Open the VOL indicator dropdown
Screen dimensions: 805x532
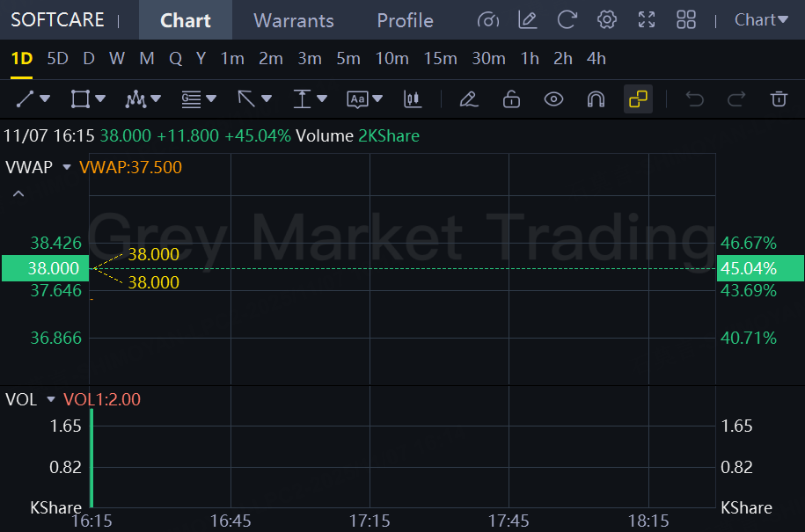51,400
